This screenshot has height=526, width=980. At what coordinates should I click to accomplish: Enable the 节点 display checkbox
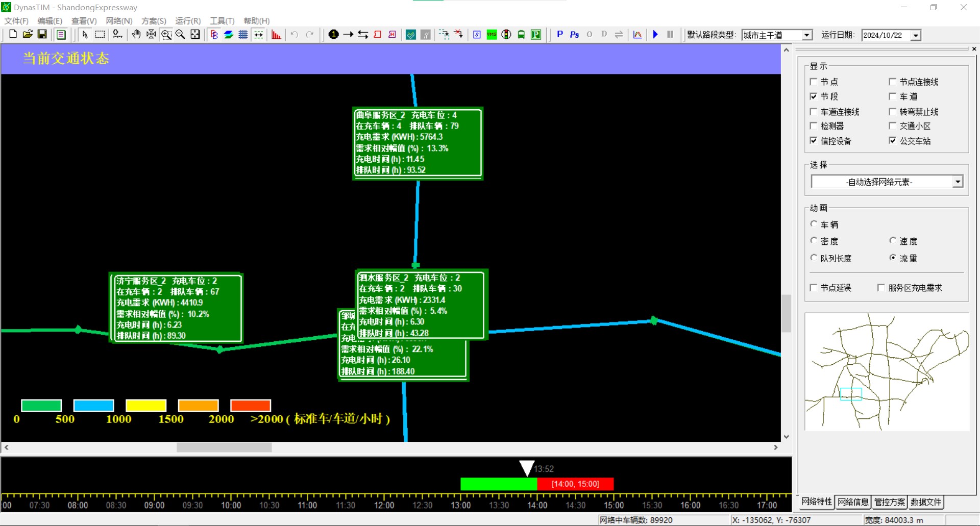point(814,82)
